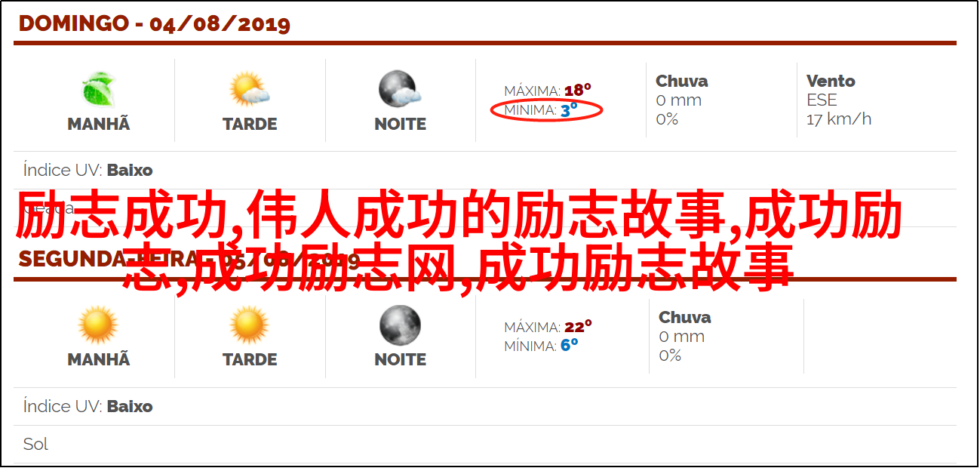Click Sunday's Chuva 0 mm info

click(682, 100)
